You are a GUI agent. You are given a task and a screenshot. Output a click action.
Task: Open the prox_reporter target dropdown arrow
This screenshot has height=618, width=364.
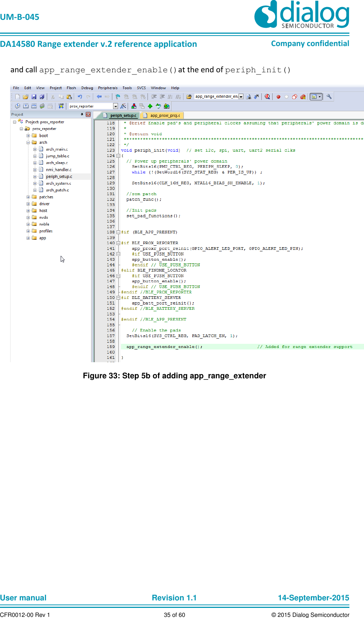point(115,106)
